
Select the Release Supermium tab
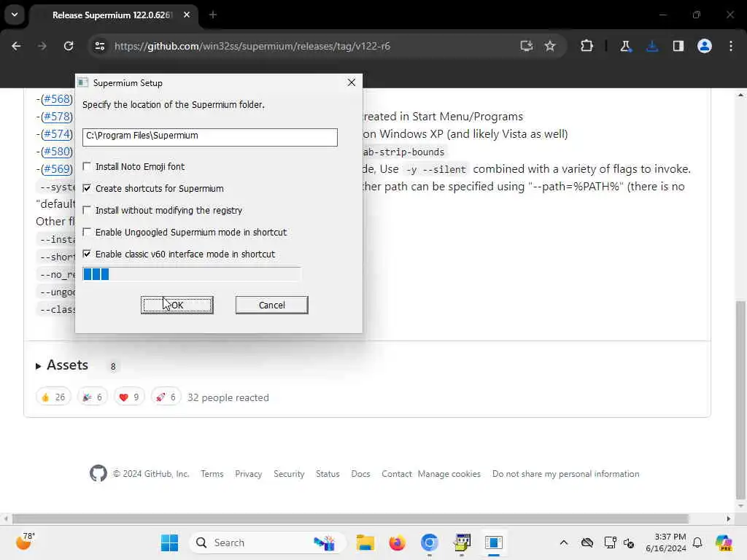point(112,15)
